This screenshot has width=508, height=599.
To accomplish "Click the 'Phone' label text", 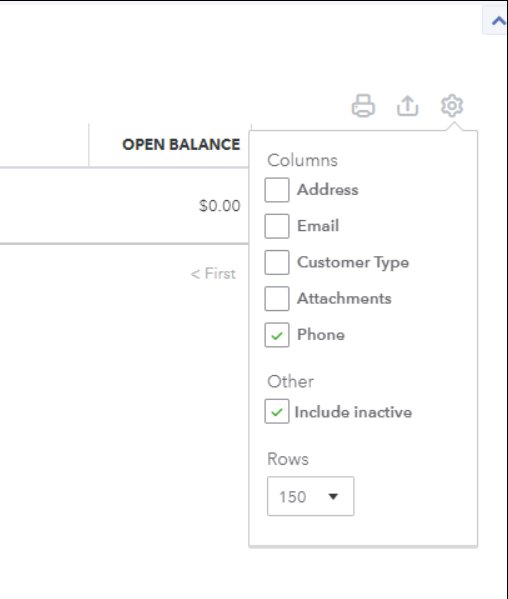I will click(321, 335).
